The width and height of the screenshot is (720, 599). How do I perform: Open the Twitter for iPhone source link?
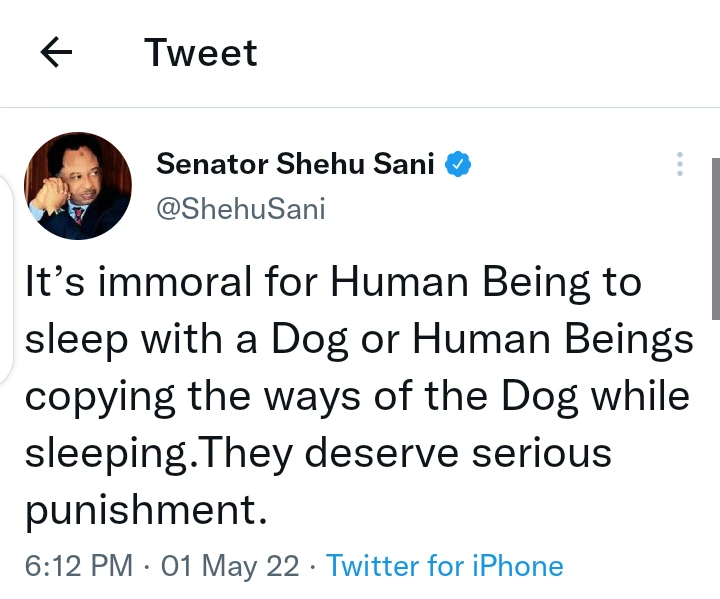pos(444,566)
